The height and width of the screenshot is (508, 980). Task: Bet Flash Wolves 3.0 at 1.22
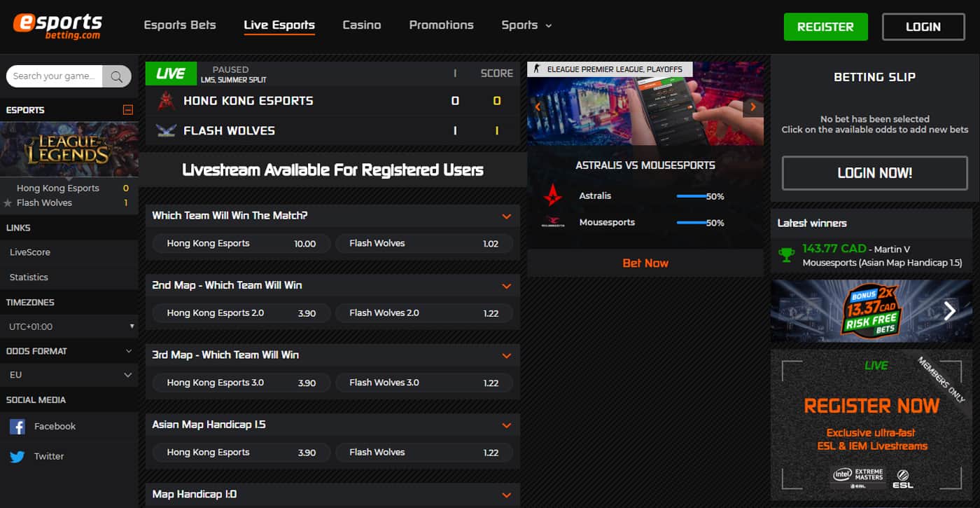pyautogui.click(x=424, y=383)
